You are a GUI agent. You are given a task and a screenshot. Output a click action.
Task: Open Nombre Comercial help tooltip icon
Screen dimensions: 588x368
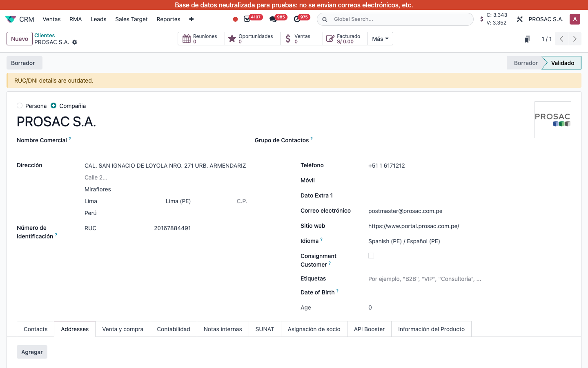click(x=70, y=139)
